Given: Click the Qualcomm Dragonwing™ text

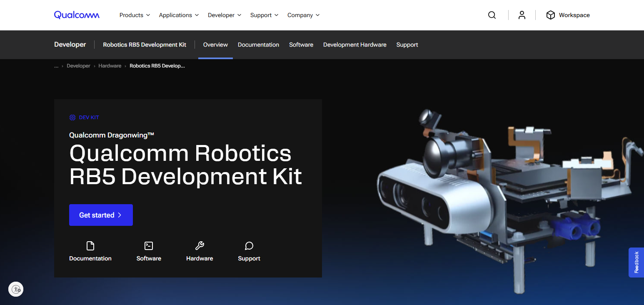Looking at the screenshot, I should [112, 135].
